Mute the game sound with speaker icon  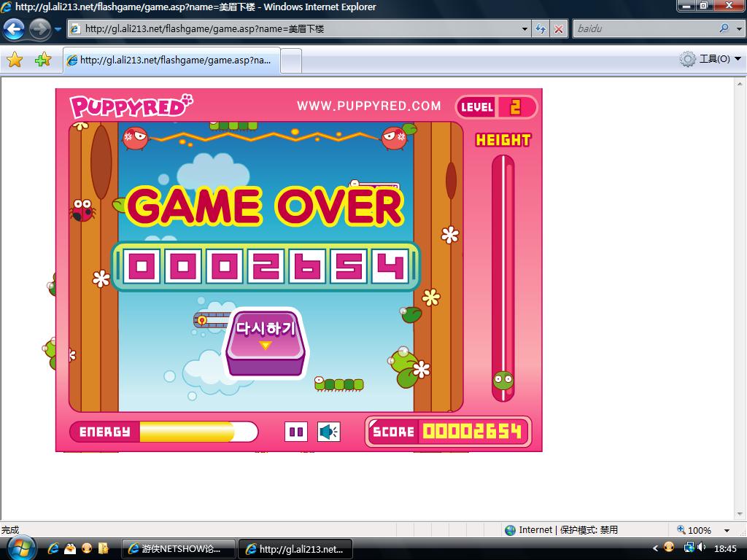click(x=329, y=432)
